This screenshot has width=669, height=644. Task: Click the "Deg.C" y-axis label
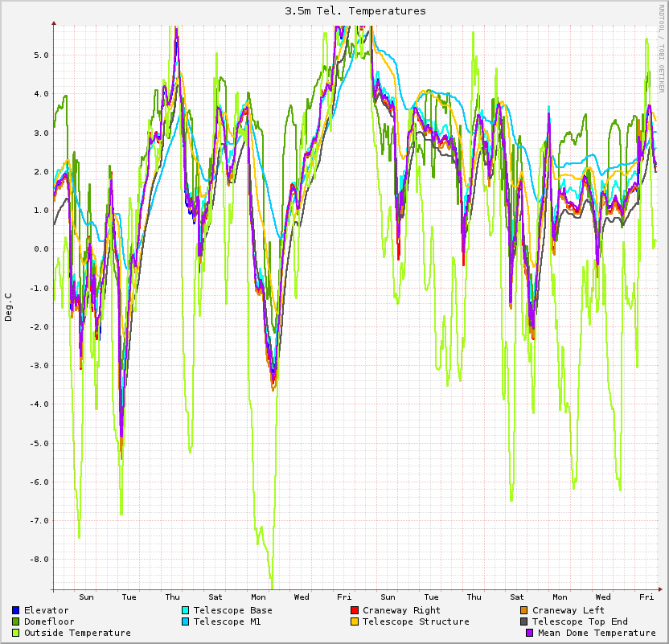9,306
